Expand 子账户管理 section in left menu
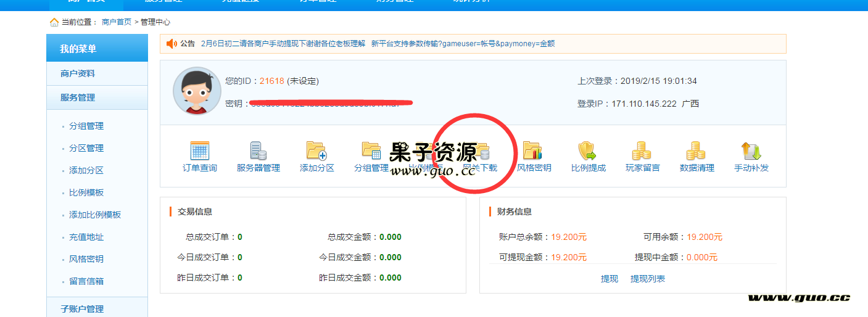Viewport: 868px width, 317px height. pos(82,309)
